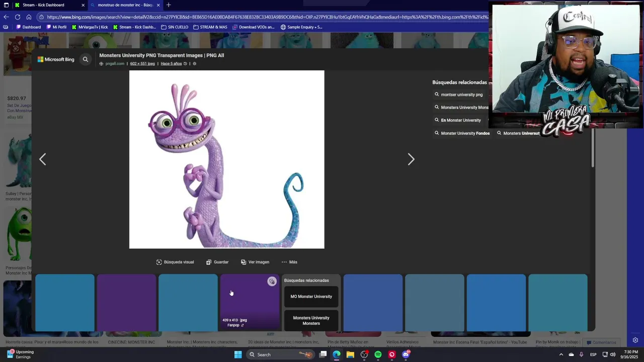Click the Bing search magnifier icon
Screen dimensions: 644x362
coord(86,59)
